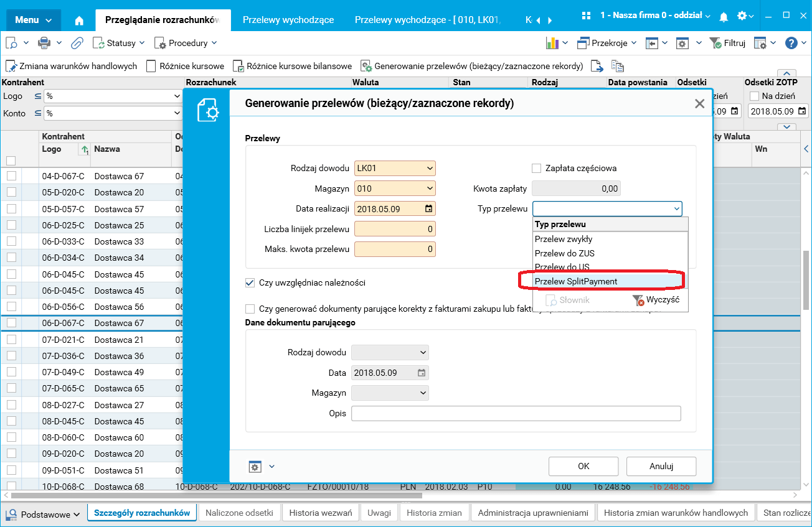Select Przelew SplitPayment option
812x527 pixels.
pos(610,281)
